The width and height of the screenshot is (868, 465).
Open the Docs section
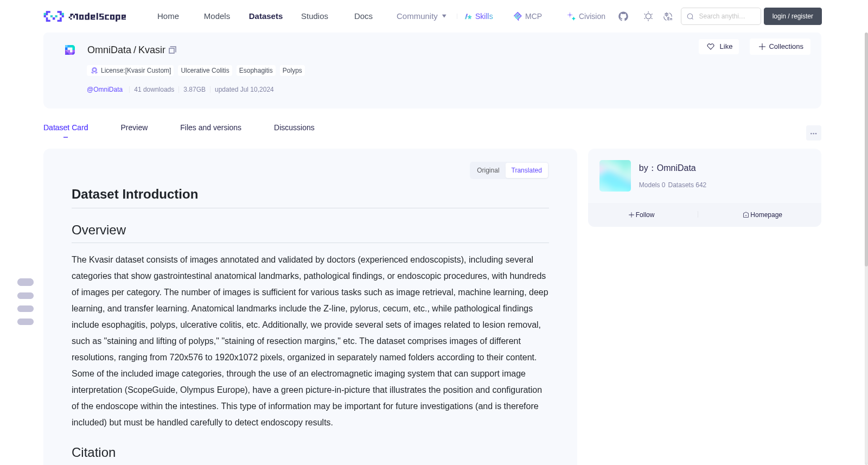(363, 16)
